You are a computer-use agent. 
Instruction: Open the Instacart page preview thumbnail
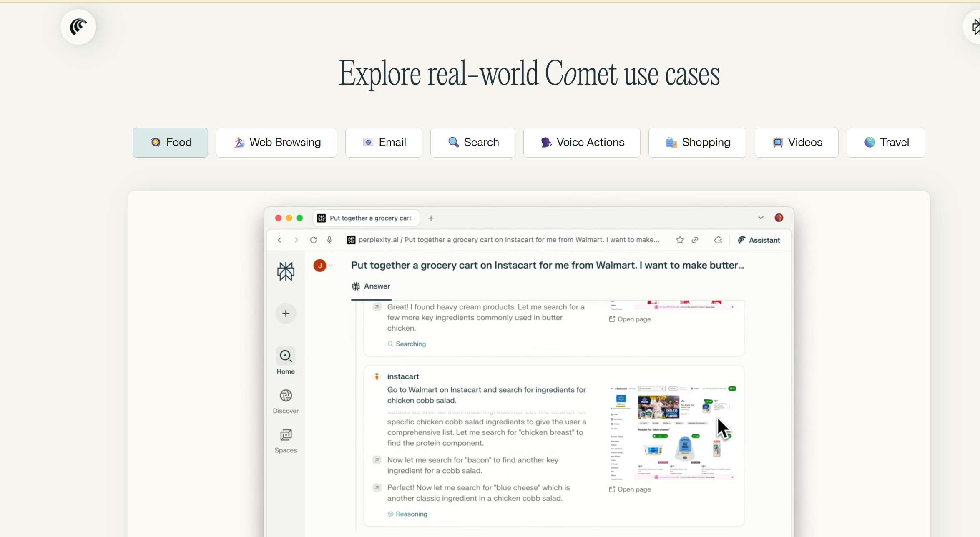pos(673,433)
